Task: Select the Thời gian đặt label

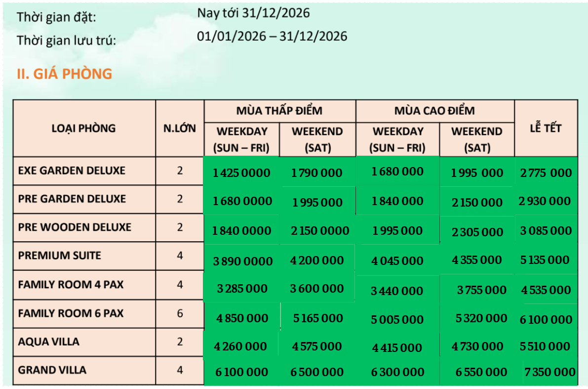Action: tap(56, 17)
